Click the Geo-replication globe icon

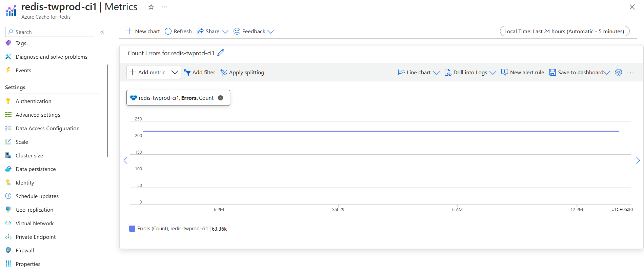pos(8,210)
